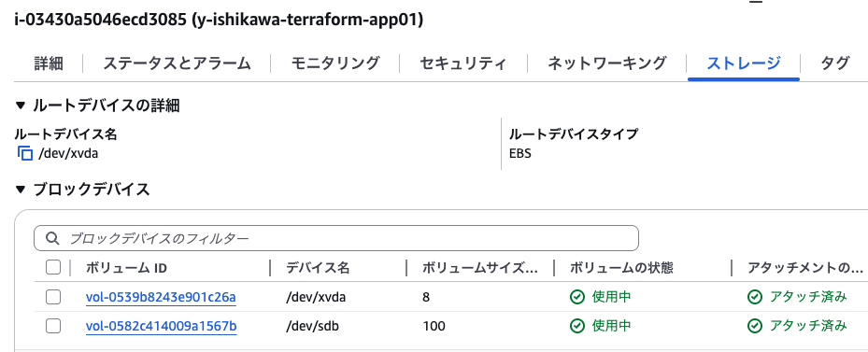Click the in-use status icon for /dev/xvda

pos(577,297)
